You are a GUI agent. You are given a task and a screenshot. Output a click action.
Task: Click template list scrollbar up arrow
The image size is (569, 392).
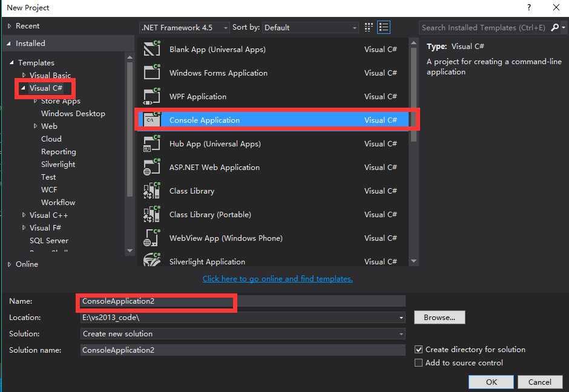(x=413, y=43)
